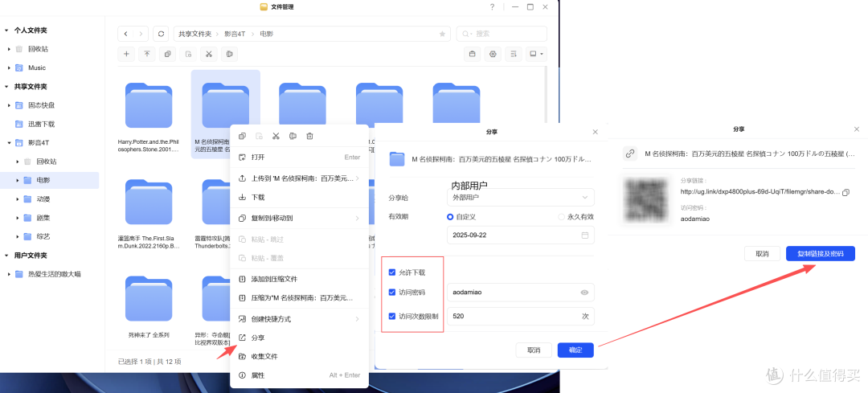Click the copy icon in the main toolbar

pyautogui.click(x=167, y=54)
